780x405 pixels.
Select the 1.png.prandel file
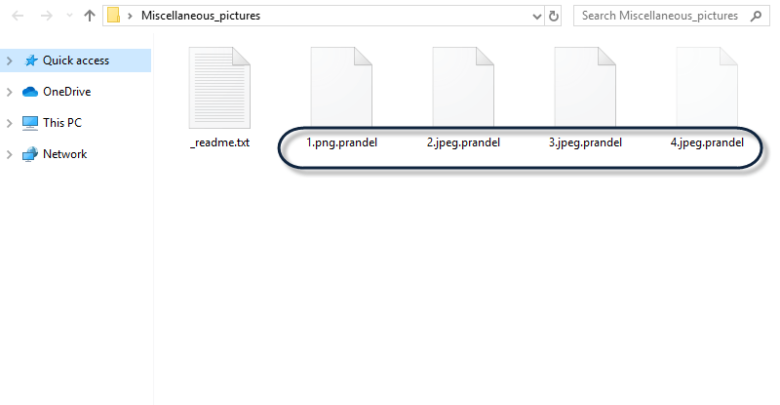coord(341,100)
